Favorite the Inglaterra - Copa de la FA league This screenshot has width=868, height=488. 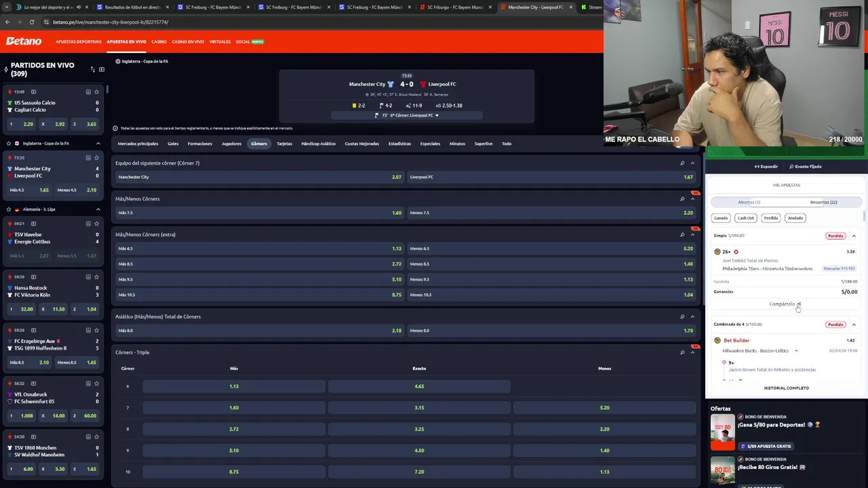[8, 143]
